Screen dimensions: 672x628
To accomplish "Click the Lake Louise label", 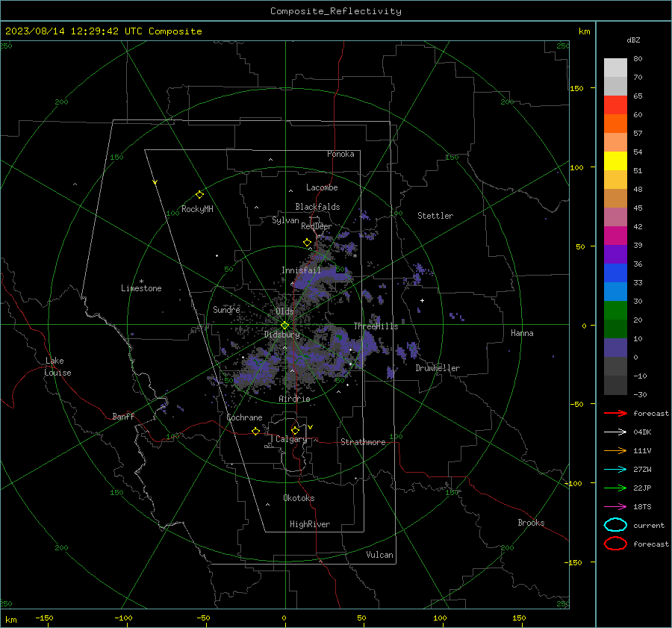I will coord(57,367).
